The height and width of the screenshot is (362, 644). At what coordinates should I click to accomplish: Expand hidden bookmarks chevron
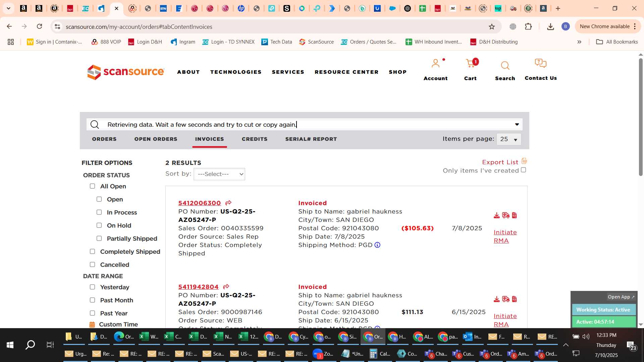pos(579,42)
